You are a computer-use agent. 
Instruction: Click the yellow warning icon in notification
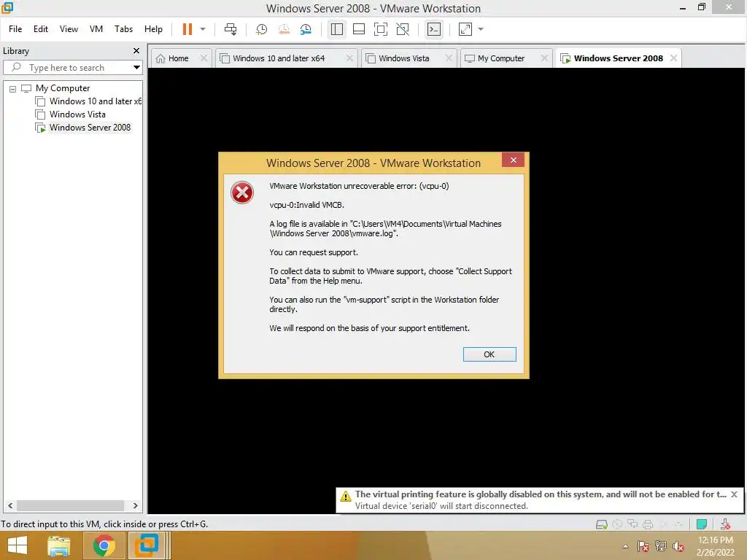pos(345,496)
